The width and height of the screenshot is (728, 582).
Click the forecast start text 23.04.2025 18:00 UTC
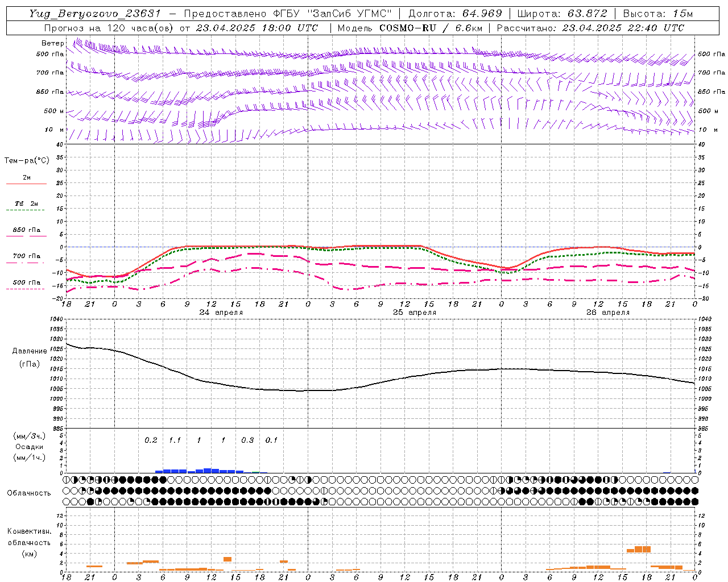[x=257, y=28]
